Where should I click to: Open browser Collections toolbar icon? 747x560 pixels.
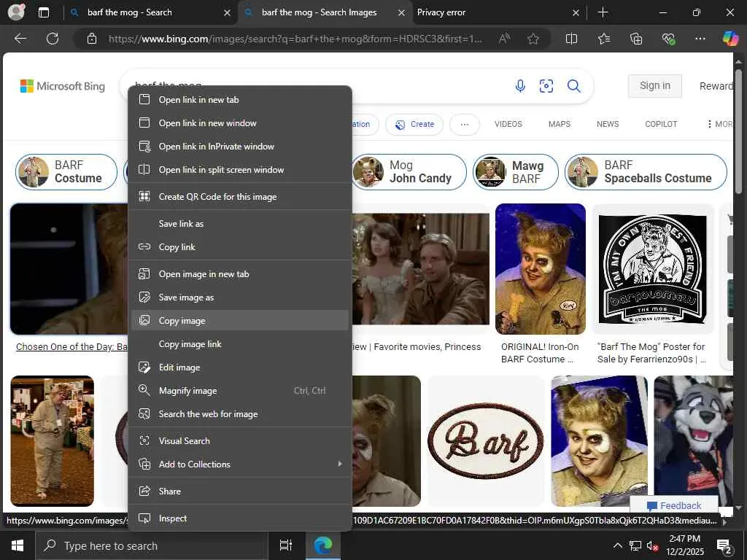(x=636, y=39)
